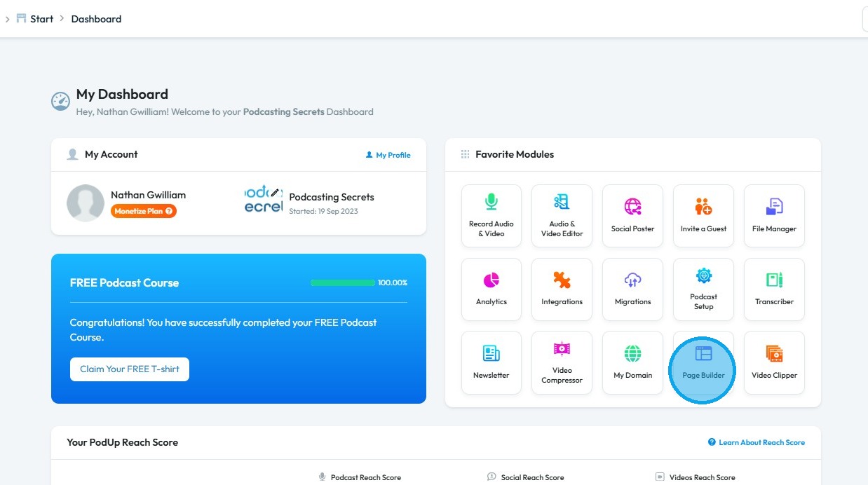Open the Invite a Guest module
Image resolution: width=868 pixels, height=485 pixels.
[703, 216]
